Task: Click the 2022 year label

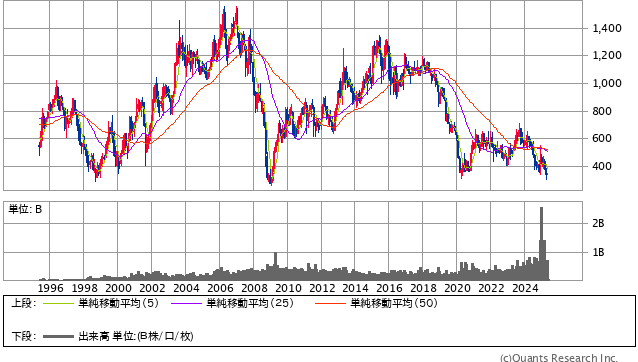Action: pos(491,288)
